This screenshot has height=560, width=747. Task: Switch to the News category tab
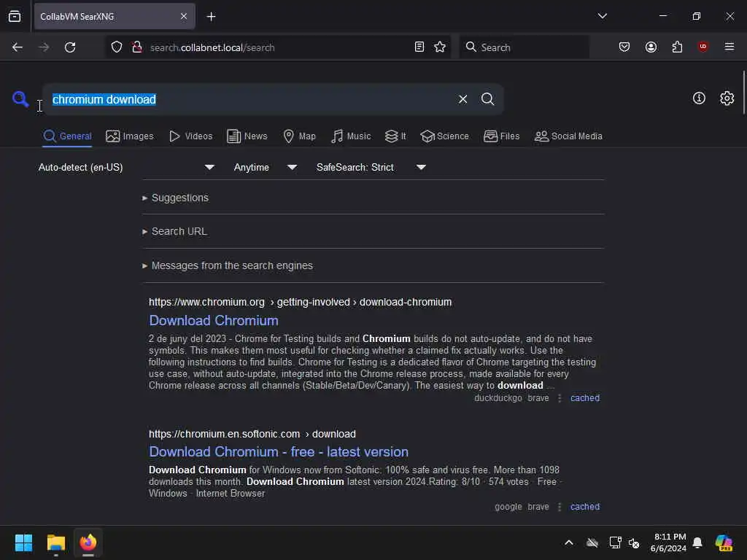pyautogui.click(x=247, y=136)
